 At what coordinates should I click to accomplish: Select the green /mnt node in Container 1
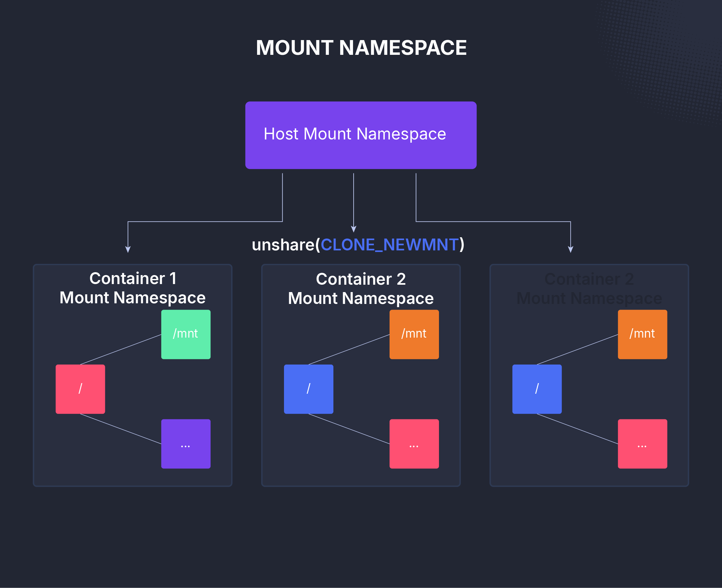pyautogui.click(x=185, y=334)
